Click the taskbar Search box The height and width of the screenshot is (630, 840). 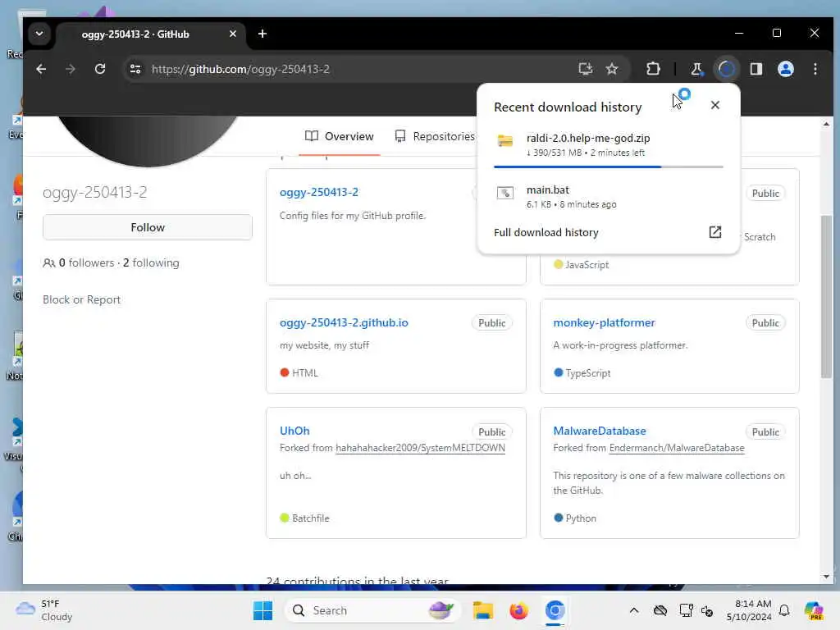tap(373, 610)
